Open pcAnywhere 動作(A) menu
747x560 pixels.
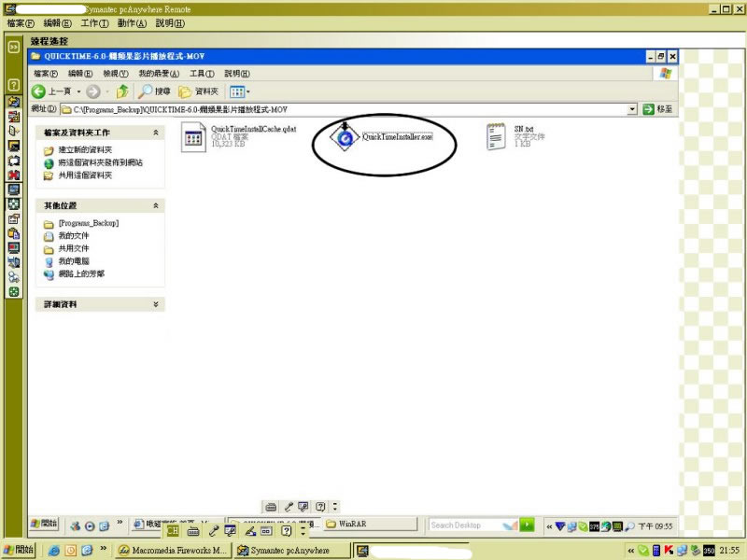coord(132,22)
